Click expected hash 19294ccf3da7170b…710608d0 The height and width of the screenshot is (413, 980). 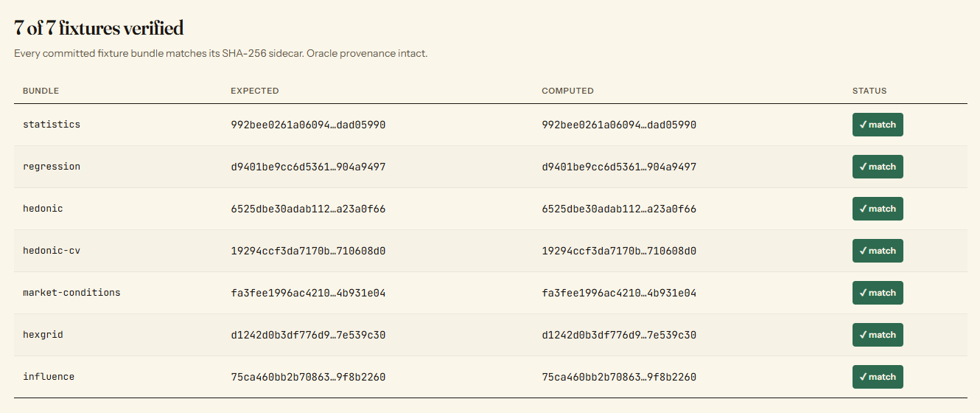pos(308,251)
